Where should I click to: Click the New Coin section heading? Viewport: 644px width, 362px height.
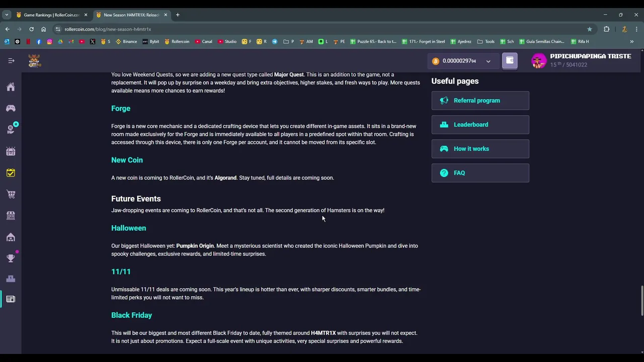[127, 160]
